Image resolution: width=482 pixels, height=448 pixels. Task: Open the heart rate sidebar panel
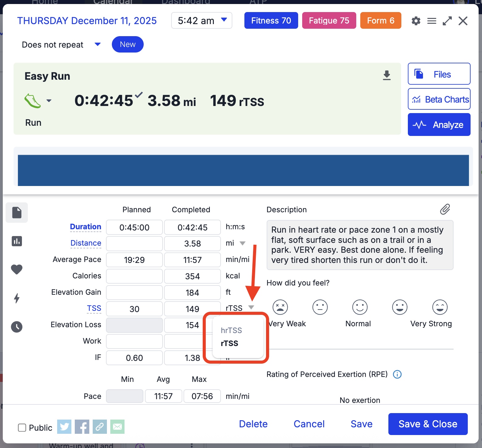tap(17, 269)
